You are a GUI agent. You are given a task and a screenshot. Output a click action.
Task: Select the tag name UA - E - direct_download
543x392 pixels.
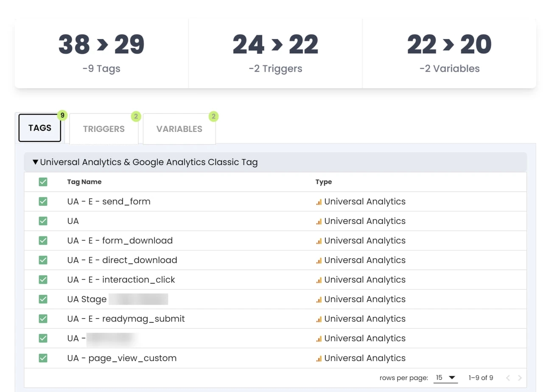click(x=122, y=260)
